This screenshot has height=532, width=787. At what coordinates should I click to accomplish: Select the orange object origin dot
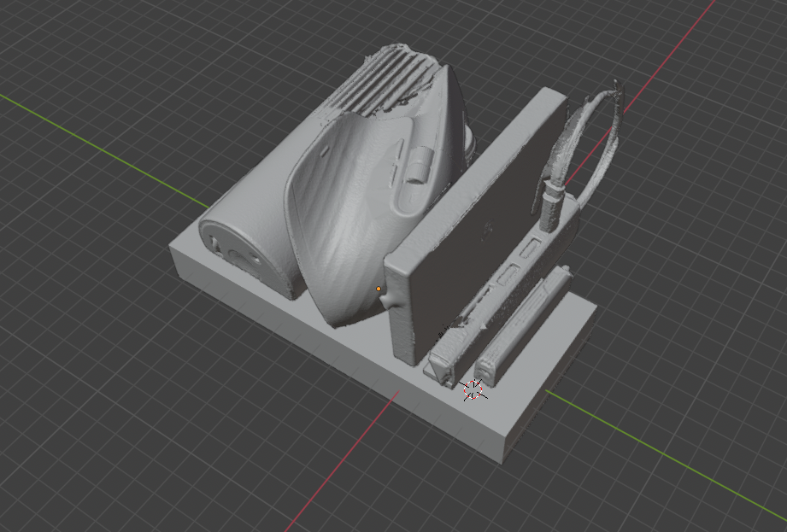(379, 289)
